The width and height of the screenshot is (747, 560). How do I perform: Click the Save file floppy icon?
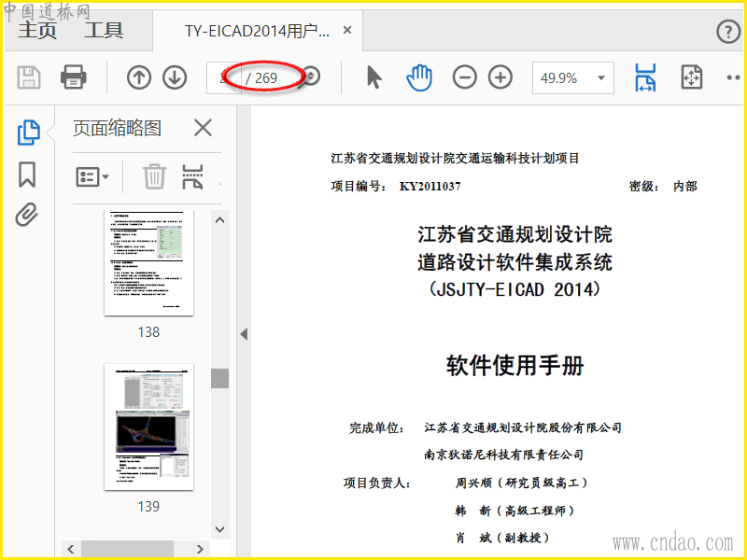(29, 77)
